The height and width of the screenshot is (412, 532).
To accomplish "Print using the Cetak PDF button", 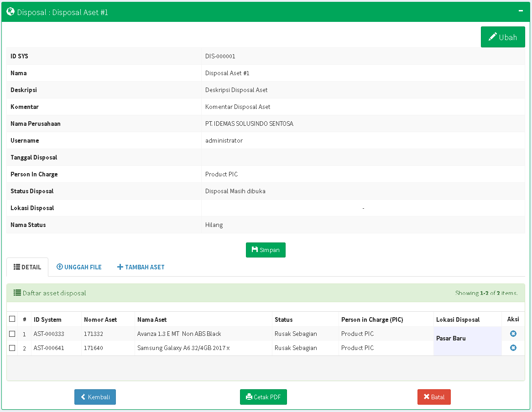I will pos(263,397).
